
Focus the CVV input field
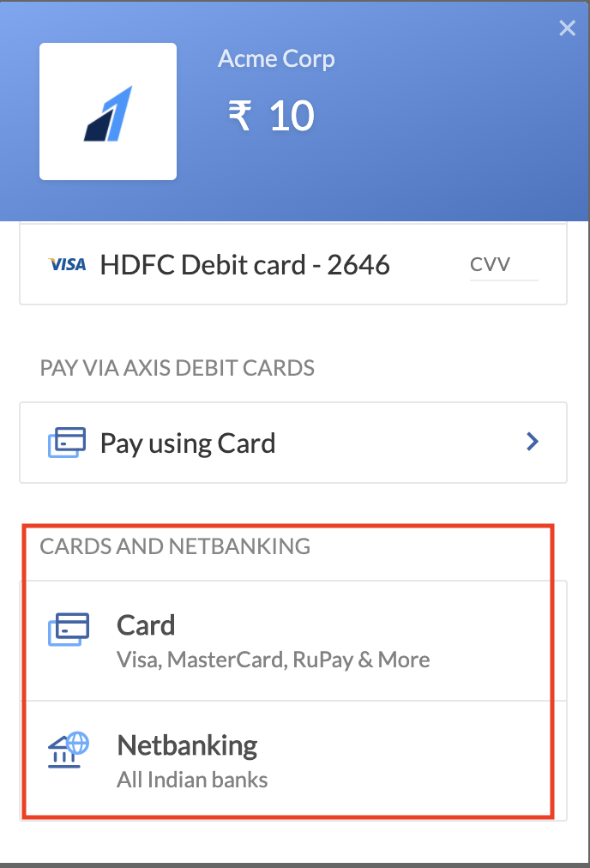(503, 265)
